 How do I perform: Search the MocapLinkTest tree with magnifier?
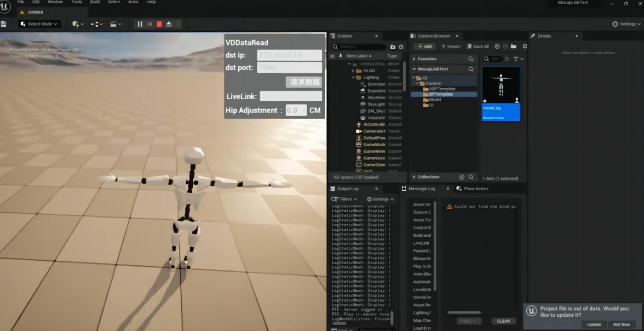click(471, 69)
